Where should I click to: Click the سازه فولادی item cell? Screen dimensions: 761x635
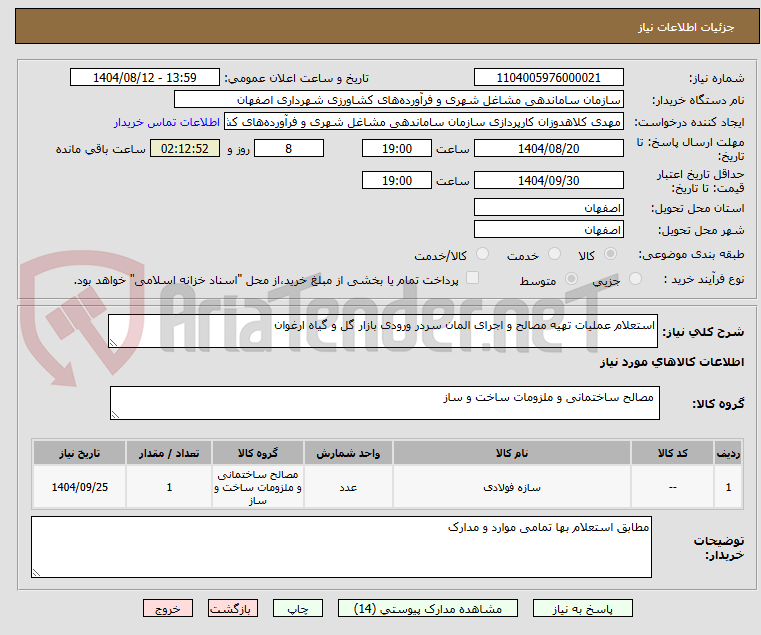[x=512, y=487]
